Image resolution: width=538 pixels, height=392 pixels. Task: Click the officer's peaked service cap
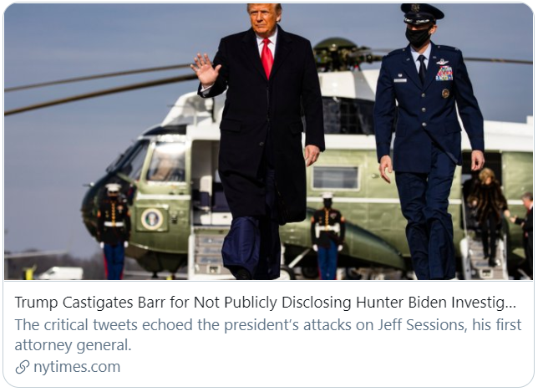pyautogui.click(x=422, y=13)
